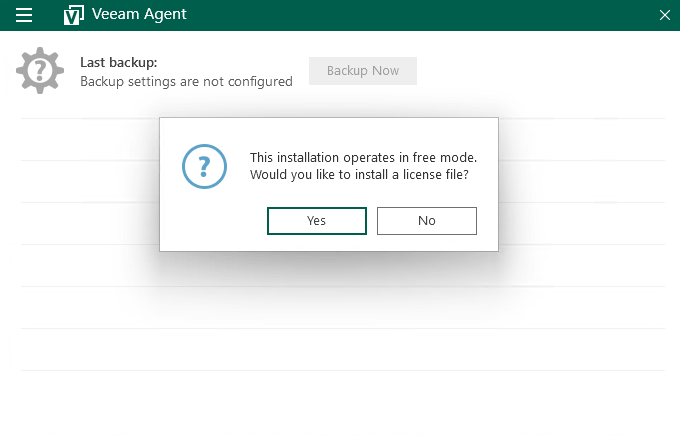680x436 pixels.
Task: Click the blue question mark dialog icon
Action: point(204,166)
